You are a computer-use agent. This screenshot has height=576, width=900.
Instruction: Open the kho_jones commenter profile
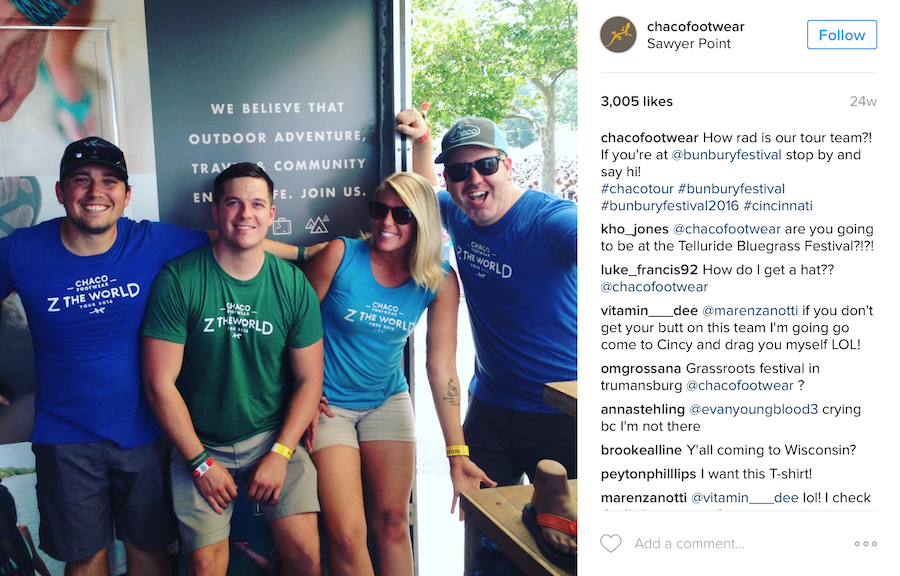(x=634, y=229)
